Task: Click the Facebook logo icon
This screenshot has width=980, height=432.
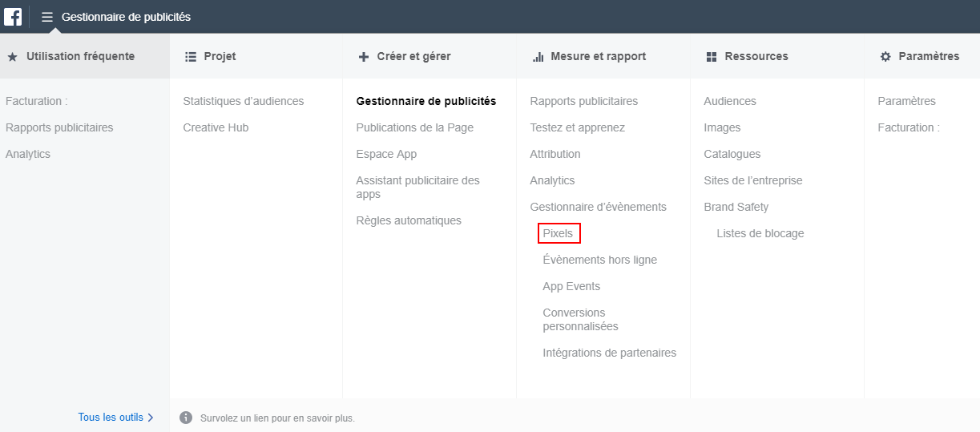Action: [13, 16]
